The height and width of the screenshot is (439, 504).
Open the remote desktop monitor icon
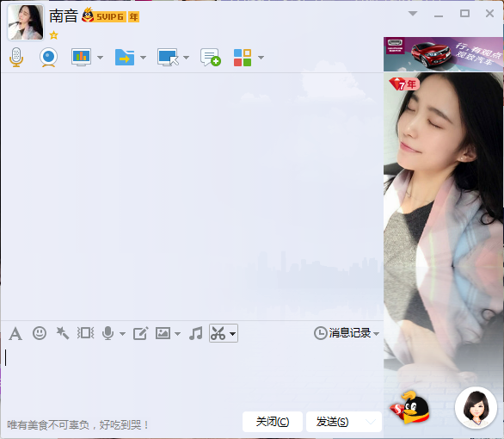pyautogui.click(x=168, y=58)
